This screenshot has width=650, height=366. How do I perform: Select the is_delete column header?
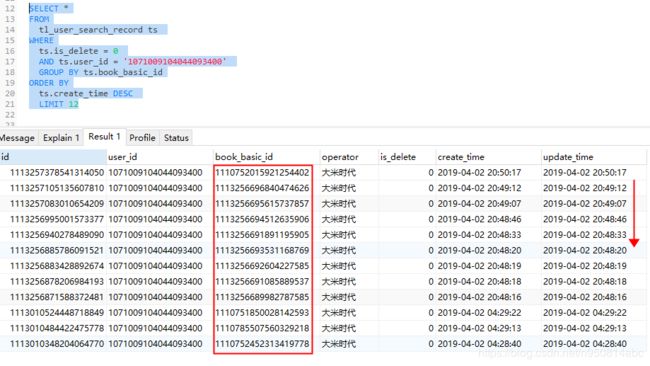tap(406, 157)
